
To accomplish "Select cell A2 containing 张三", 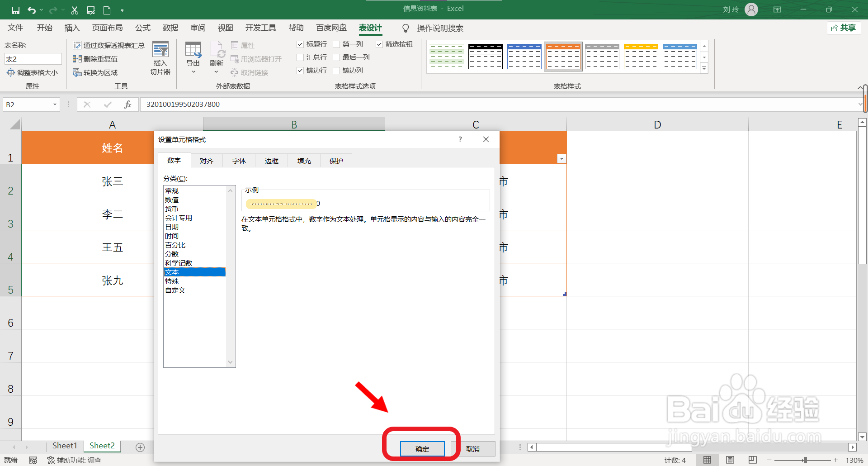I will point(112,181).
